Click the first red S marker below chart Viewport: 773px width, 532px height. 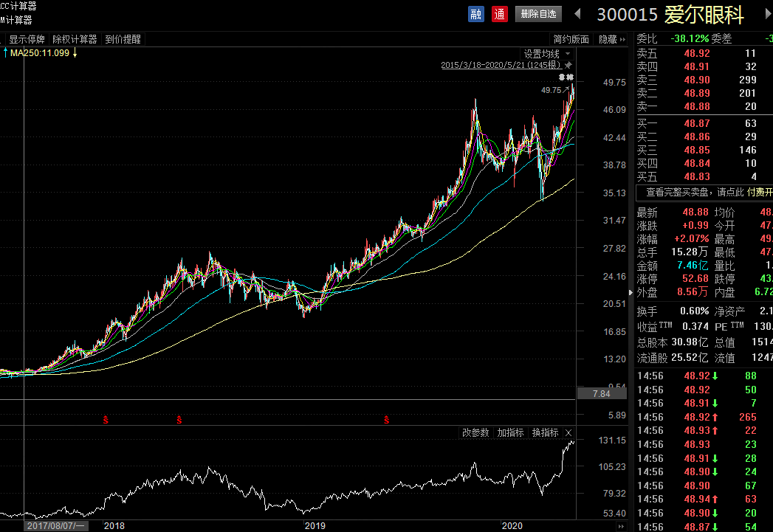[x=106, y=420]
